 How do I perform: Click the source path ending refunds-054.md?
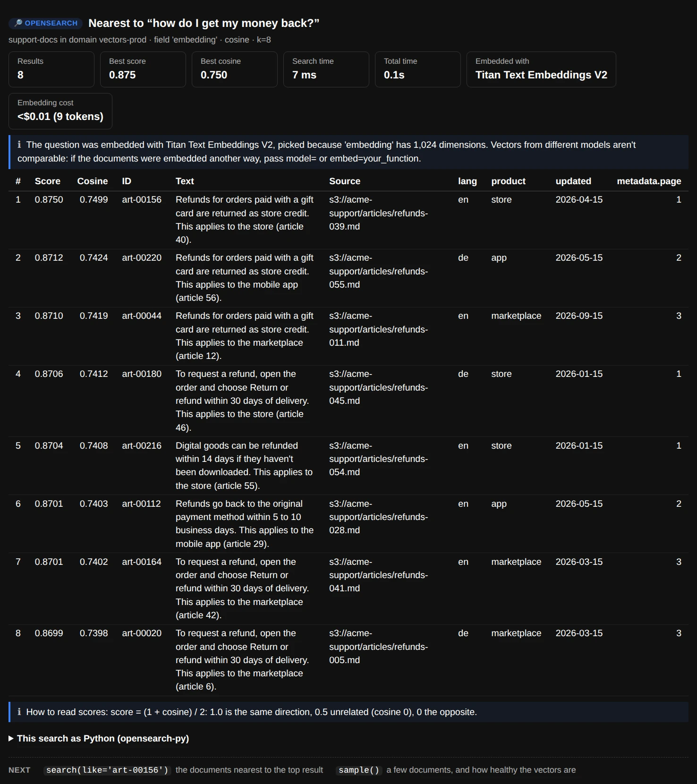point(379,459)
